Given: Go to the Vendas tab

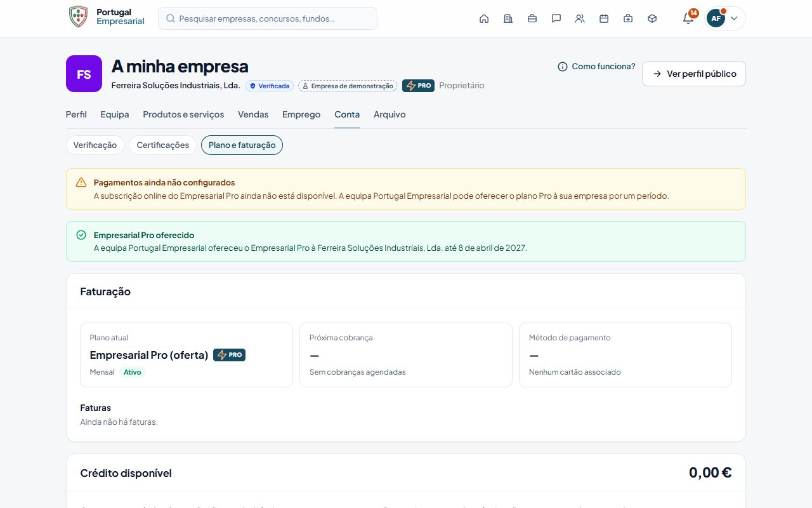Looking at the screenshot, I should (x=253, y=114).
